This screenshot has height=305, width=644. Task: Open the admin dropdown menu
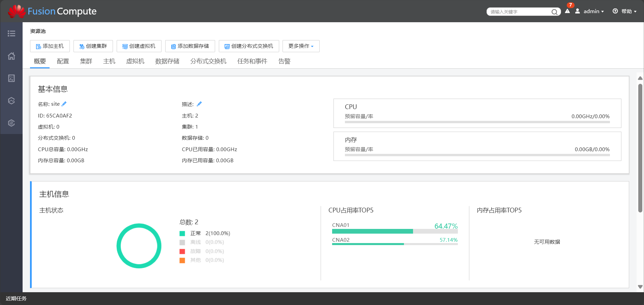(x=593, y=11)
